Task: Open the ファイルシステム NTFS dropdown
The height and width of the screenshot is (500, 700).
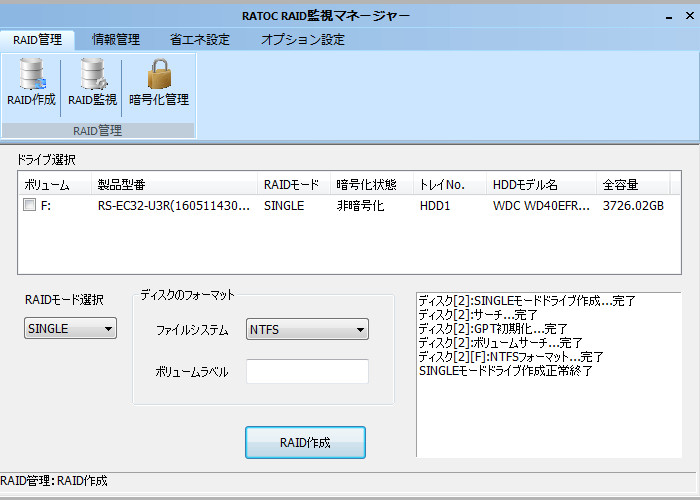Action: tap(307, 329)
